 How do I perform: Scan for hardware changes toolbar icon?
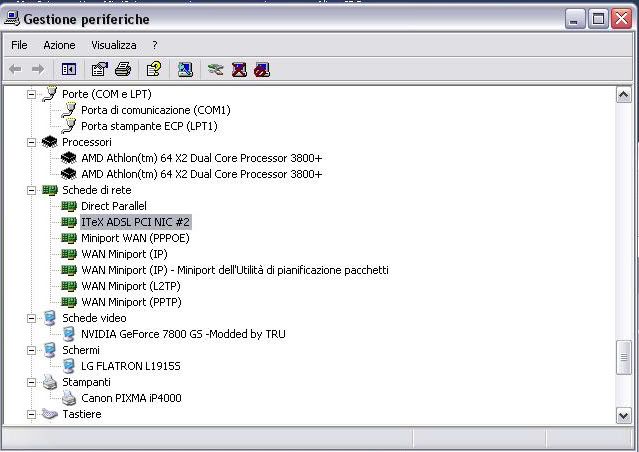coord(185,69)
